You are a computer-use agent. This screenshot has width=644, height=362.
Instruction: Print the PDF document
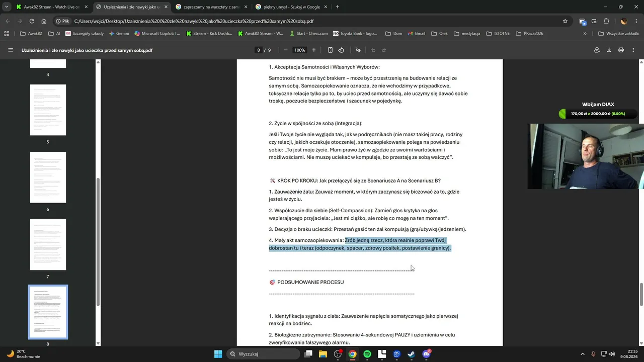click(621, 50)
